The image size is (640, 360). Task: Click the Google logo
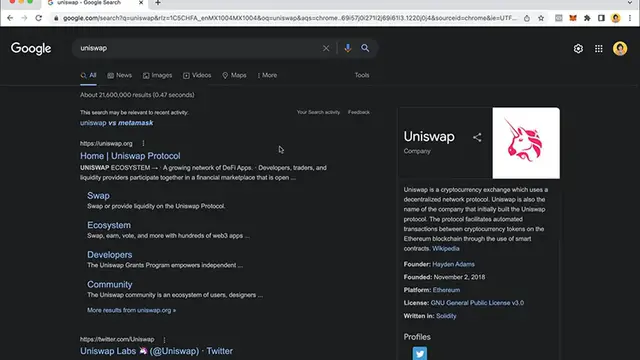click(x=31, y=49)
